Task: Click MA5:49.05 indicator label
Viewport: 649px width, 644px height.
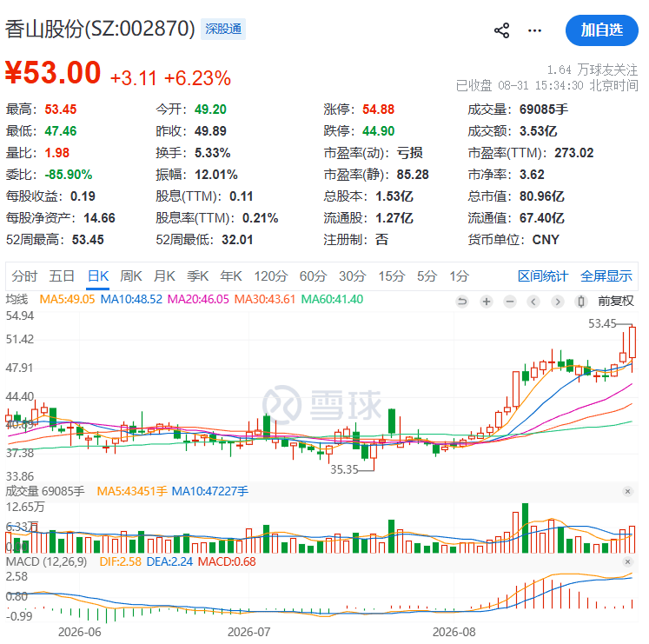Action: (67, 299)
